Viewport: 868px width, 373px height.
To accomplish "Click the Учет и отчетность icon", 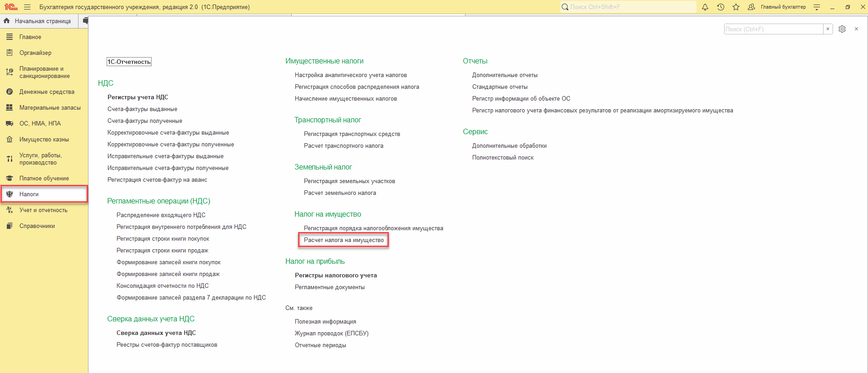I will [10, 210].
